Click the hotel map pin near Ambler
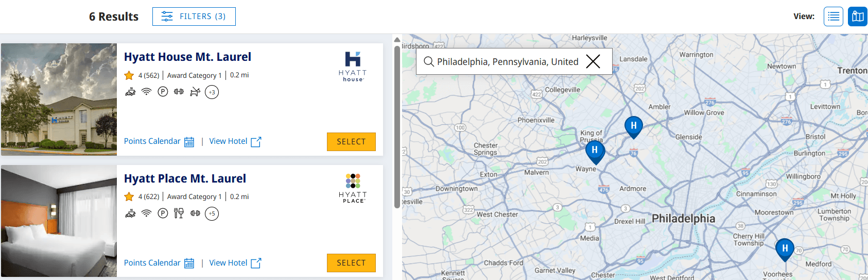The width and height of the screenshot is (868, 280). [633, 126]
